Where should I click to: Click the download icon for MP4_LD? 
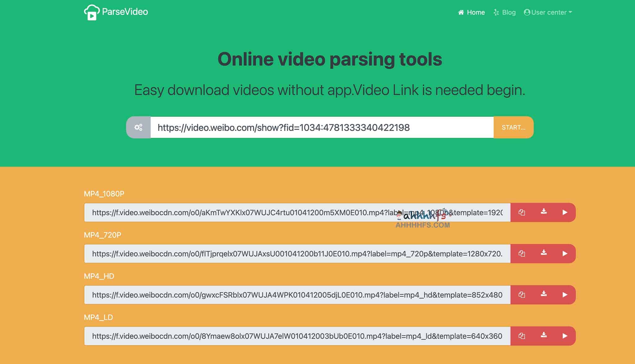pyautogui.click(x=543, y=336)
